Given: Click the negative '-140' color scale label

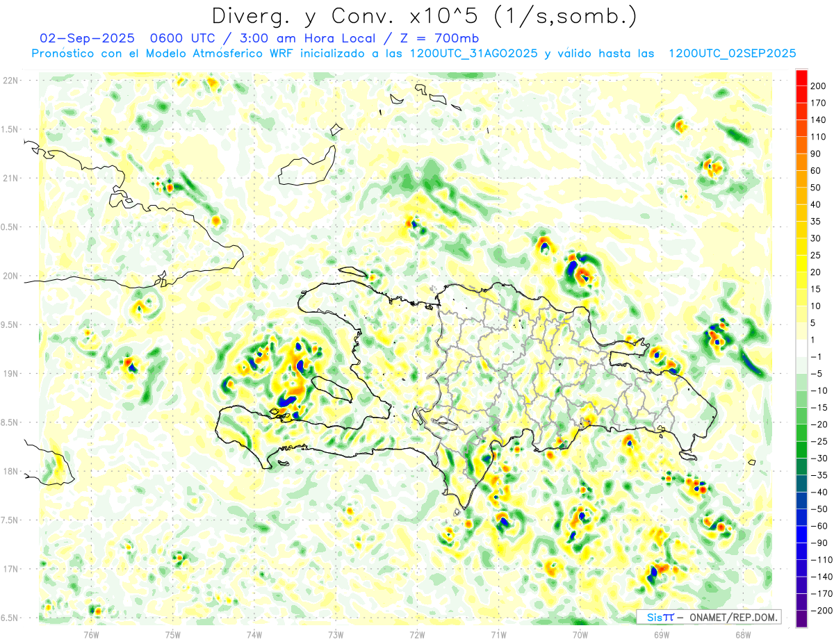Looking at the screenshot, I should [822, 577].
